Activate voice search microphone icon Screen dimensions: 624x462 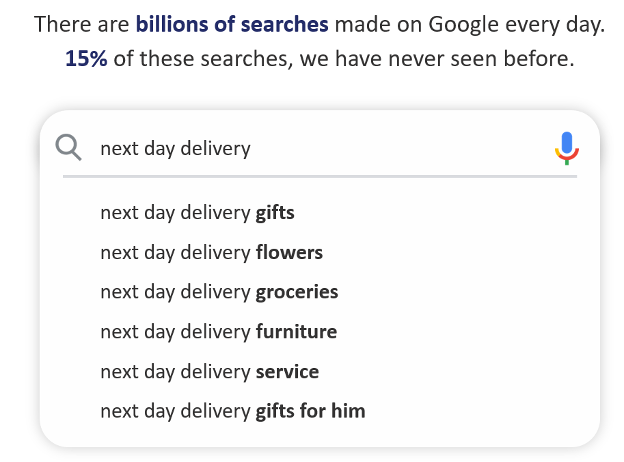click(567, 148)
